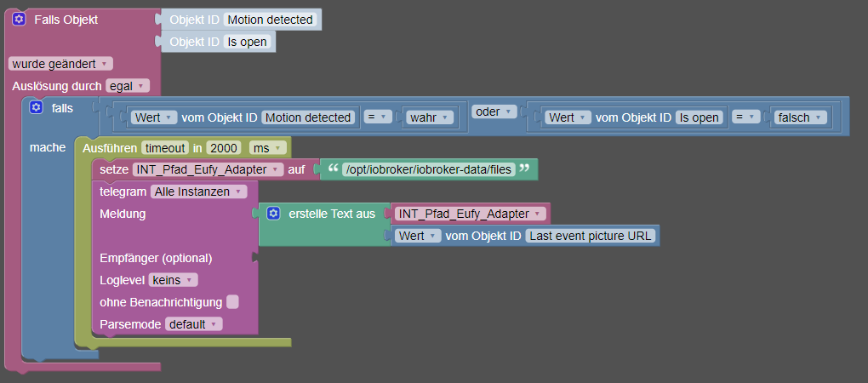Click the gear icon on Falls Objekt block
The width and height of the screenshot is (868, 383).
[x=19, y=19]
